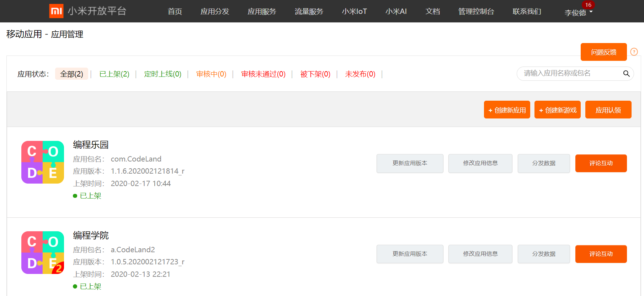The width and height of the screenshot is (644, 296).
Task: Filter apps by 审核中(0)
Action: (211, 74)
